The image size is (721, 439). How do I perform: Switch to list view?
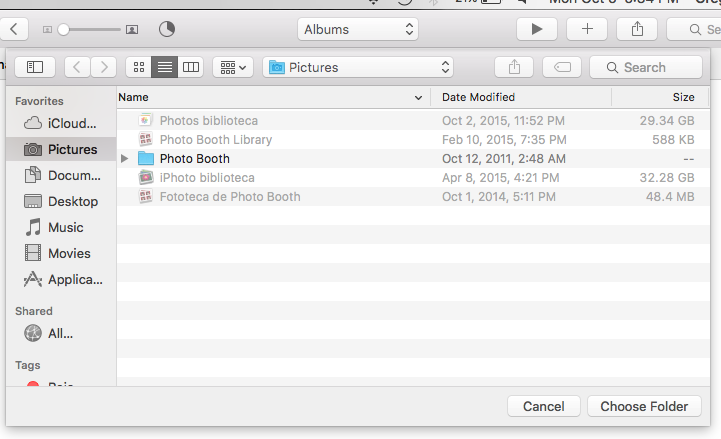pyautogui.click(x=165, y=67)
